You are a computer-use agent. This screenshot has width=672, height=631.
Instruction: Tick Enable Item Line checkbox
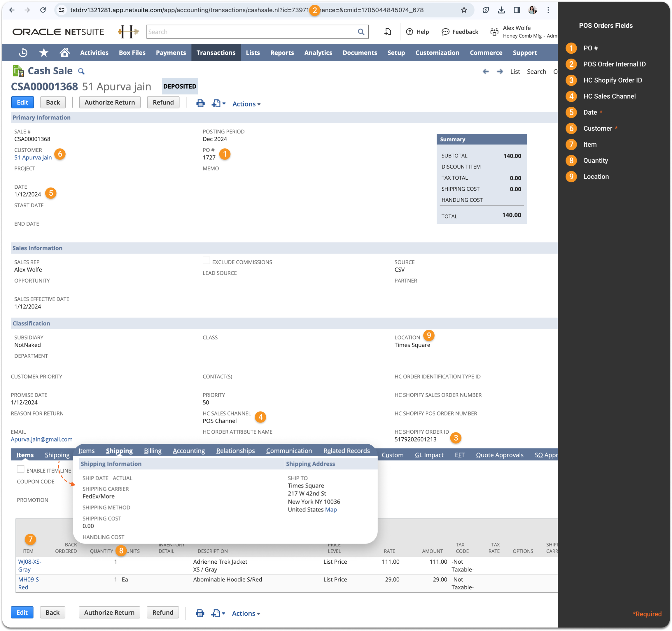[x=21, y=469]
